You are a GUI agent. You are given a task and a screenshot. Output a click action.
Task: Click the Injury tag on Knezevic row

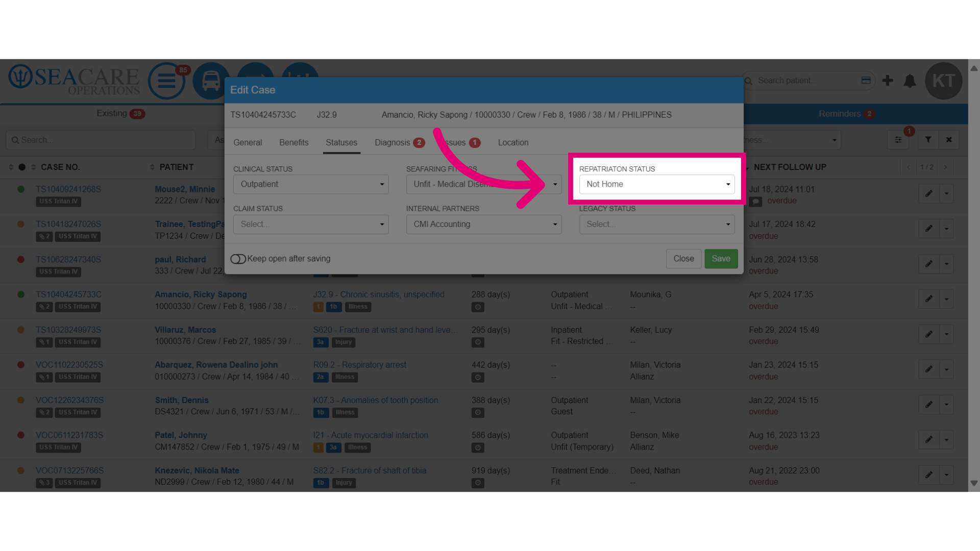[344, 483]
